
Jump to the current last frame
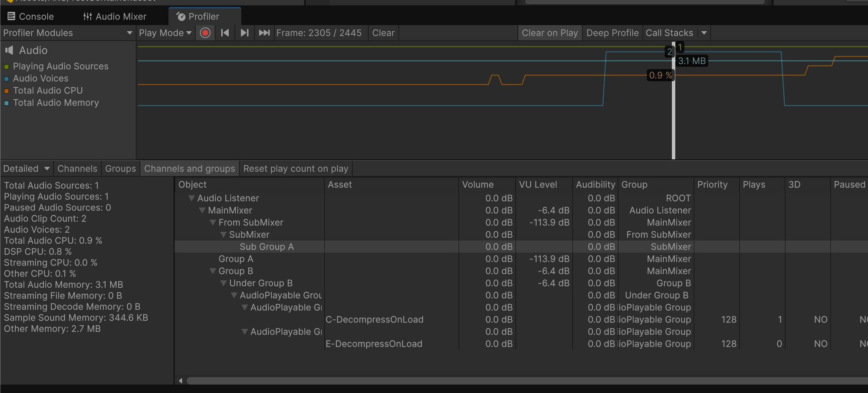[x=264, y=33]
